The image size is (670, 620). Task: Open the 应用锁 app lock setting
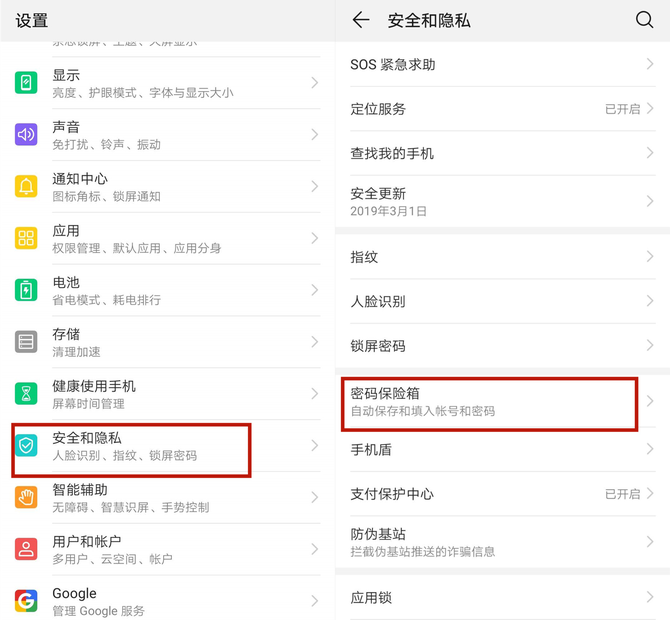[x=502, y=597]
